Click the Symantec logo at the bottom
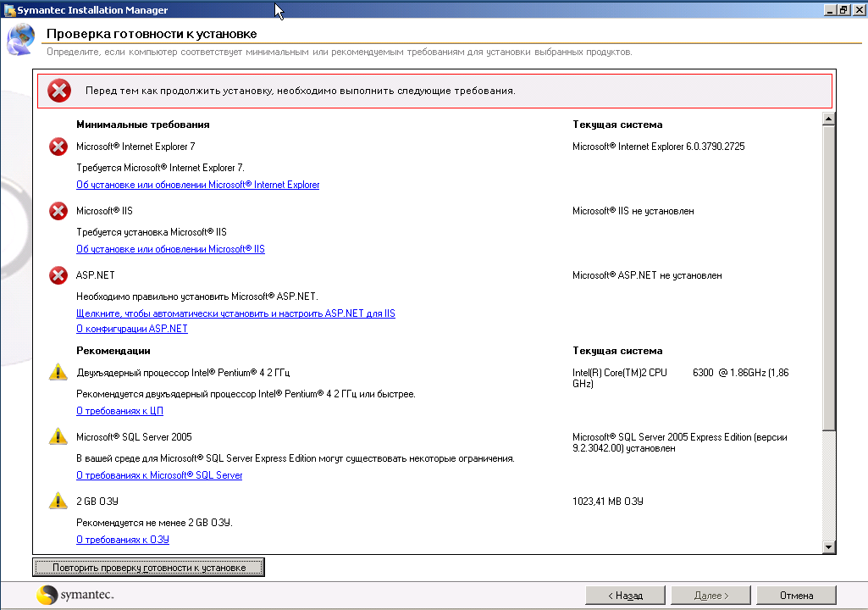The height and width of the screenshot is (610, 868). (x=75, y=595)
